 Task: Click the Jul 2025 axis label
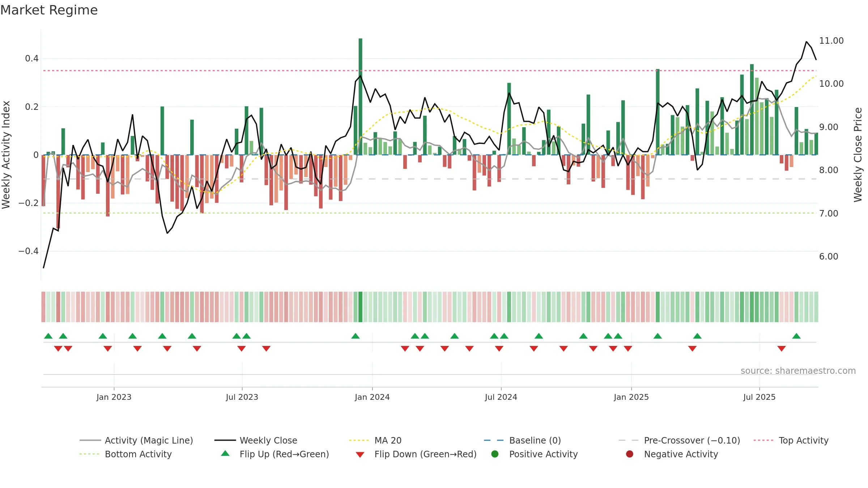[x=759, y=397]
